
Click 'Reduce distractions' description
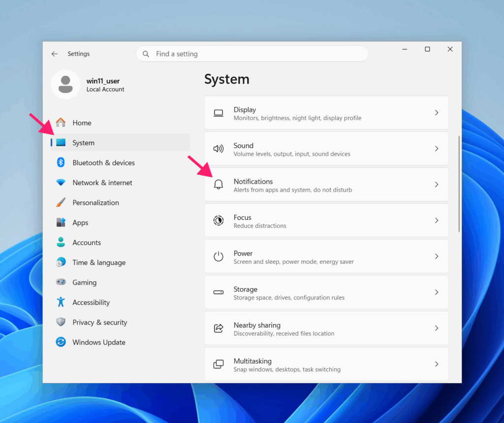coord(260,226)
